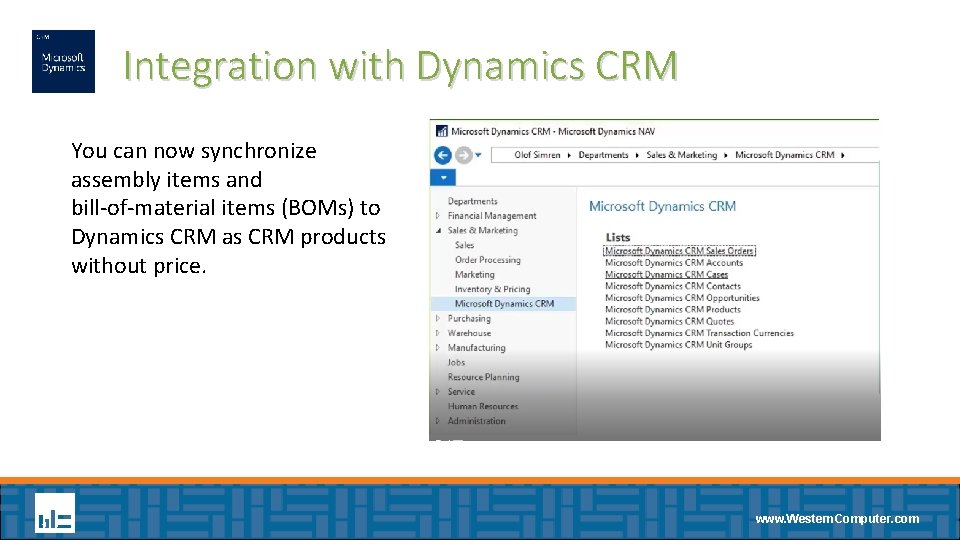Click the Microsoft Dynamics CRM page heading
The height and width of the screenshot is (540, 960).
[662, 206]
